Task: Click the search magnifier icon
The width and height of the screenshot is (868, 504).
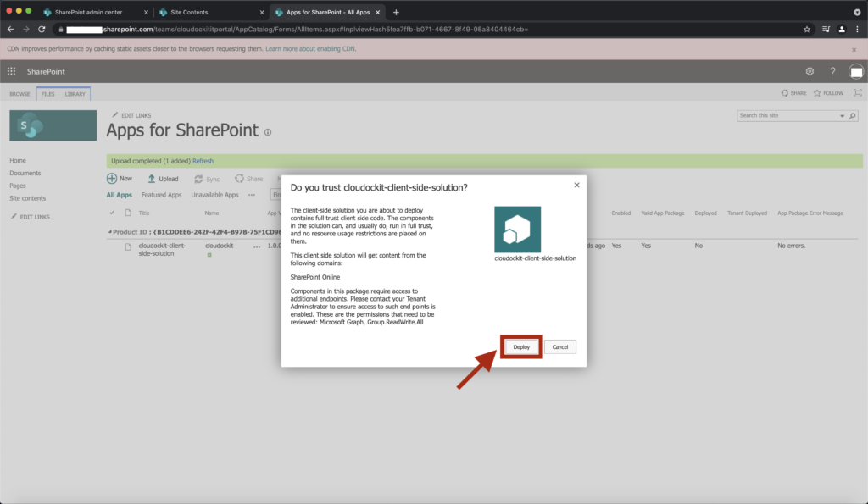Action: pyautogui.click(x=853, y=116)
